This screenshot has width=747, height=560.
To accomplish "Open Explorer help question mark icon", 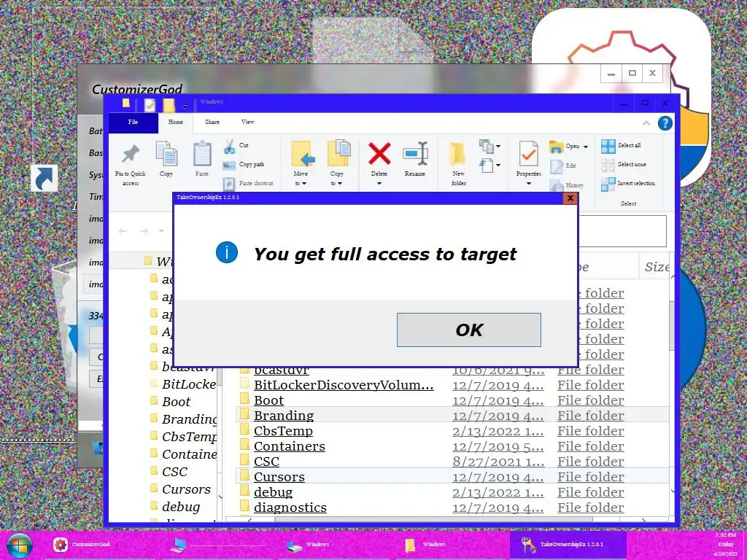I will pos(665,123).
